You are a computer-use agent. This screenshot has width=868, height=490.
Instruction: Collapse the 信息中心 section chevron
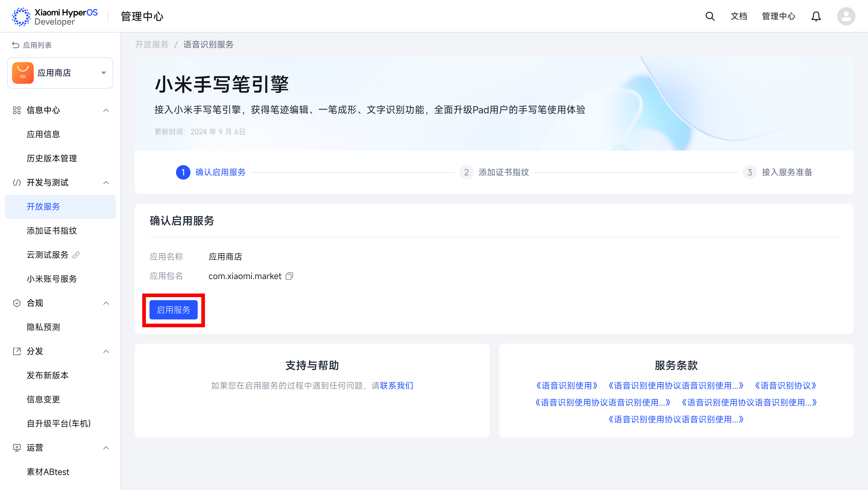click(106, 110)
